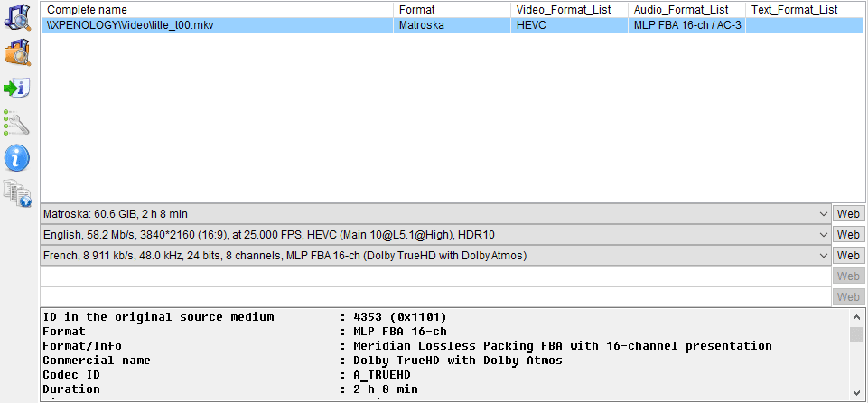Click the details pane scroll up arrow
Screen dimensions: 868x403
(856, 317)
